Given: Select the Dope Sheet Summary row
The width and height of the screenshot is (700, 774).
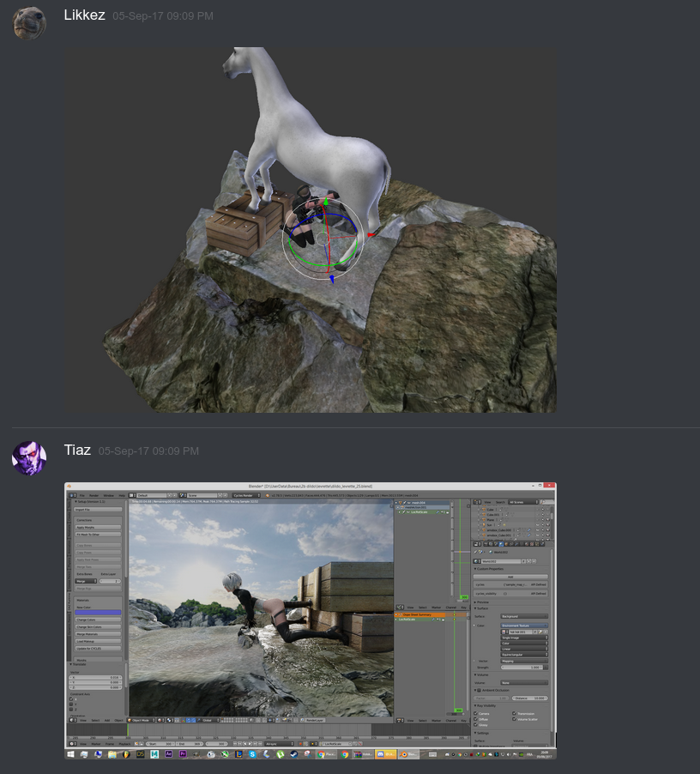Looking at the screenshot, I should (421, 614).
